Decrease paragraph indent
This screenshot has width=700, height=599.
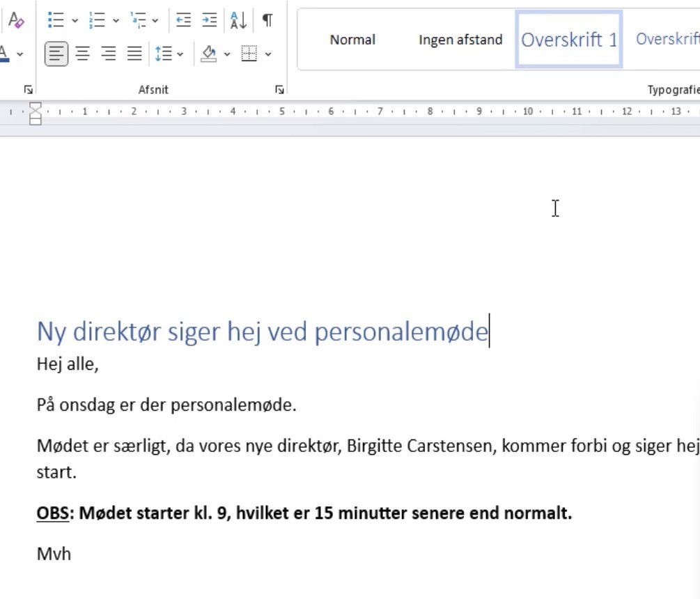pos(183,20)
